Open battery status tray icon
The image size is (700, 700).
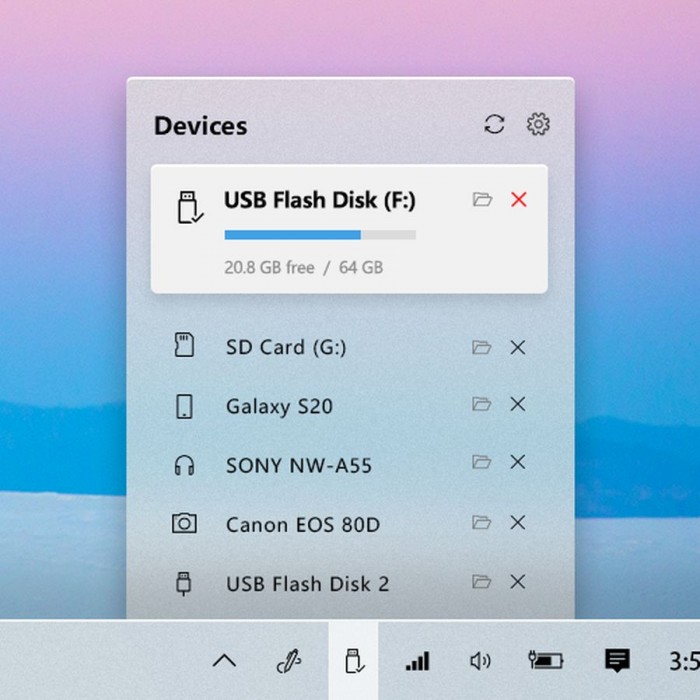click(546, 660)
